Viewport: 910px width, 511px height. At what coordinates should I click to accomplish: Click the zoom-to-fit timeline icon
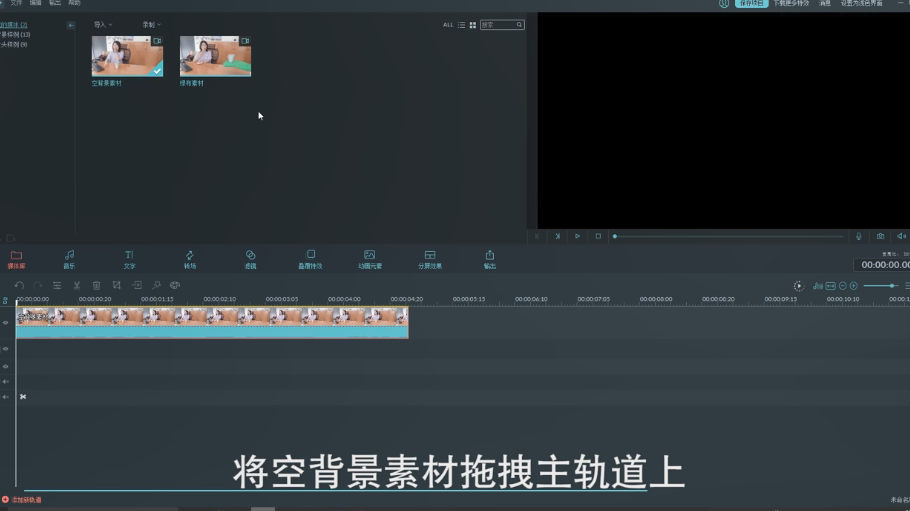(x=830, y=286)
